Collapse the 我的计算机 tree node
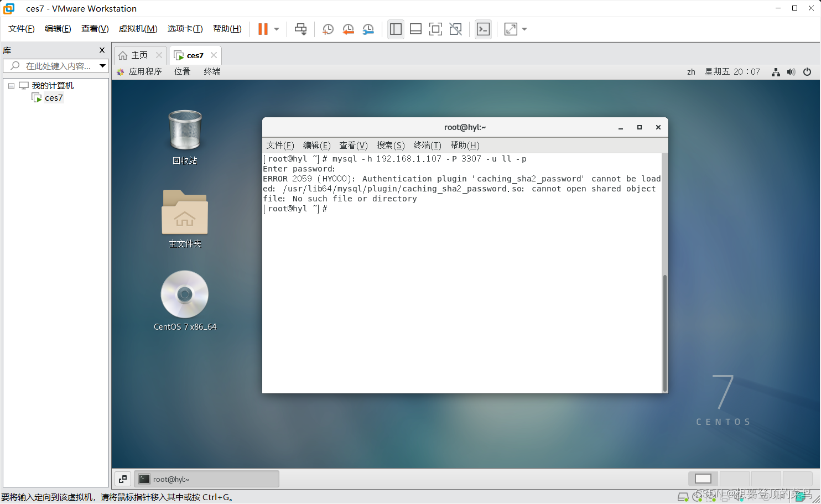Image resolution: width=821 pixels, height=504 pixels. point(11,86)
